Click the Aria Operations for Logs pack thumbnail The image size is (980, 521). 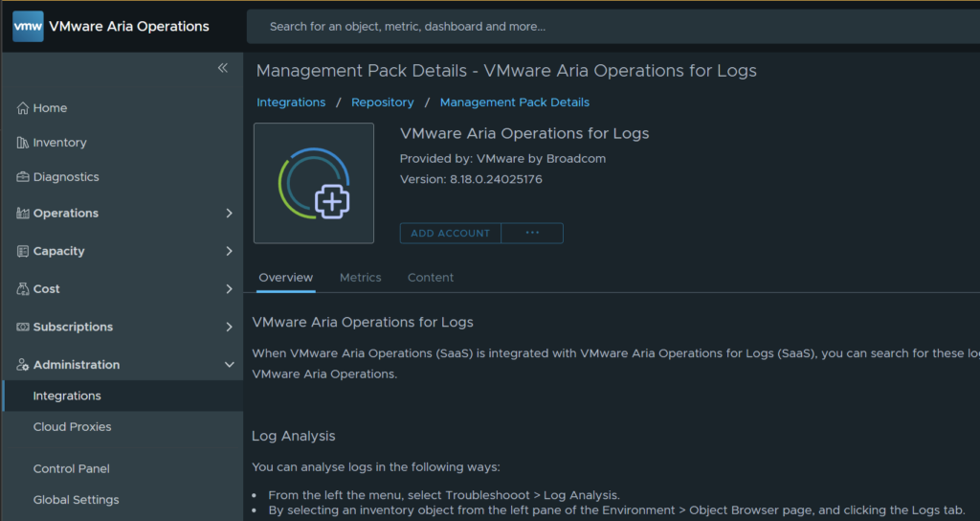(314, 183)
